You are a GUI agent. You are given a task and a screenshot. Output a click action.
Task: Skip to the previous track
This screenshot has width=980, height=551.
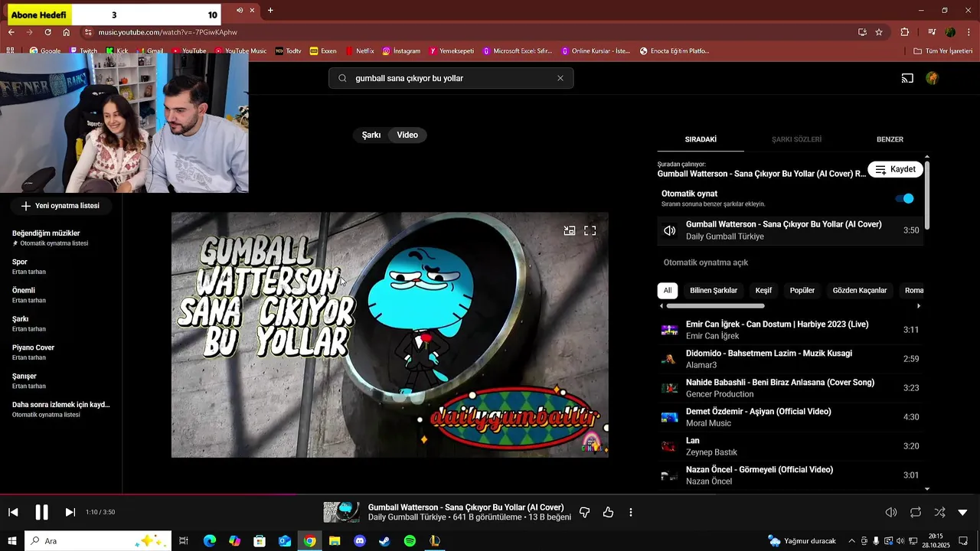tap(13, 512)
